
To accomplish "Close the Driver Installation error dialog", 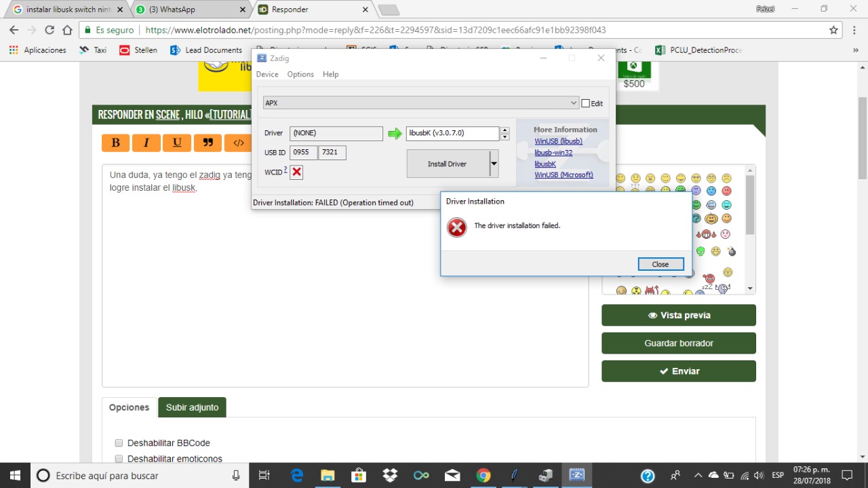I will coord(660,264).
